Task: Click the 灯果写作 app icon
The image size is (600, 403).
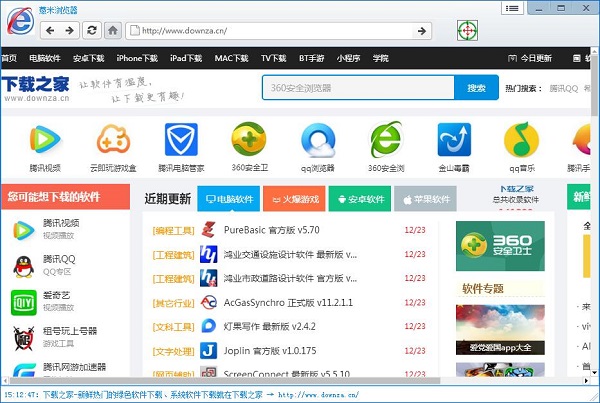Action: [209, 326]
